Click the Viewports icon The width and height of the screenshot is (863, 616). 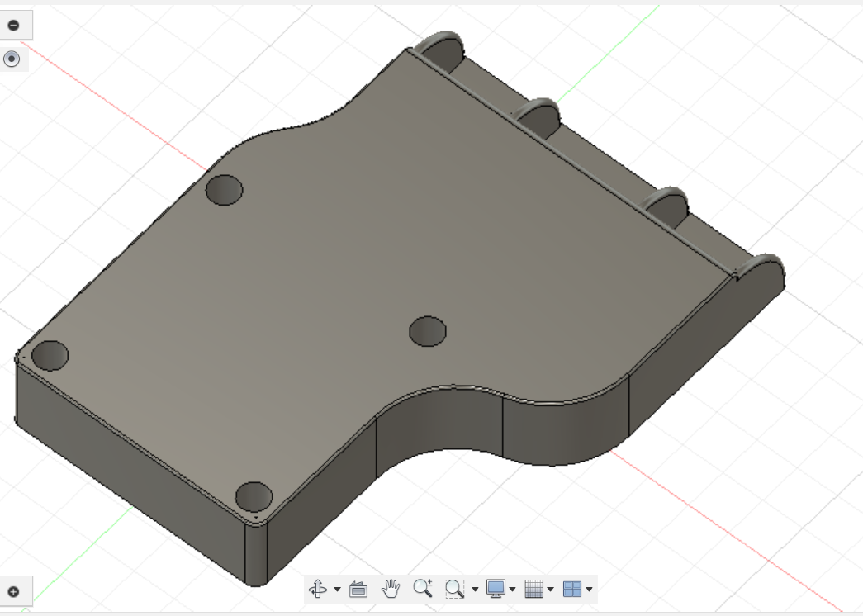pos(574,589)
